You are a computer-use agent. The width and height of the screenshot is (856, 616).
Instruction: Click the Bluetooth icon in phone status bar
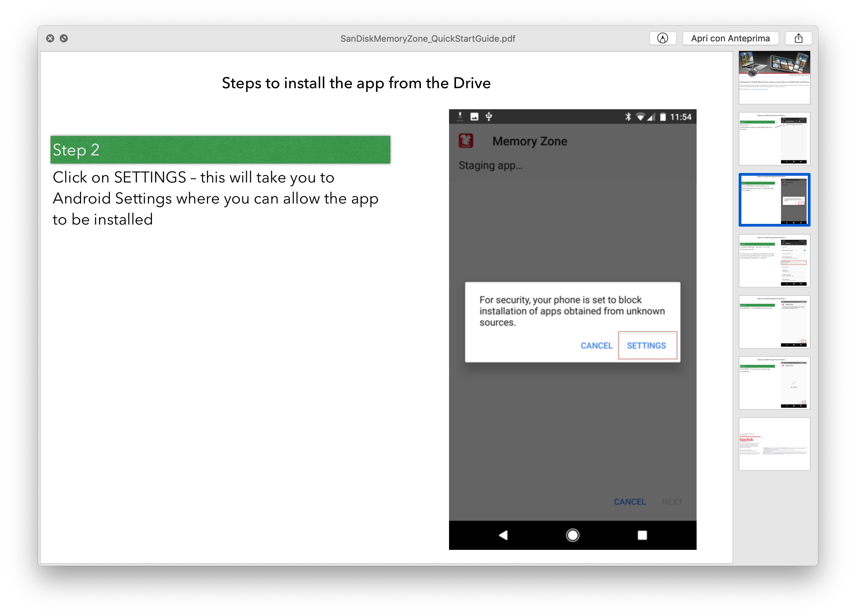(628, 117)
